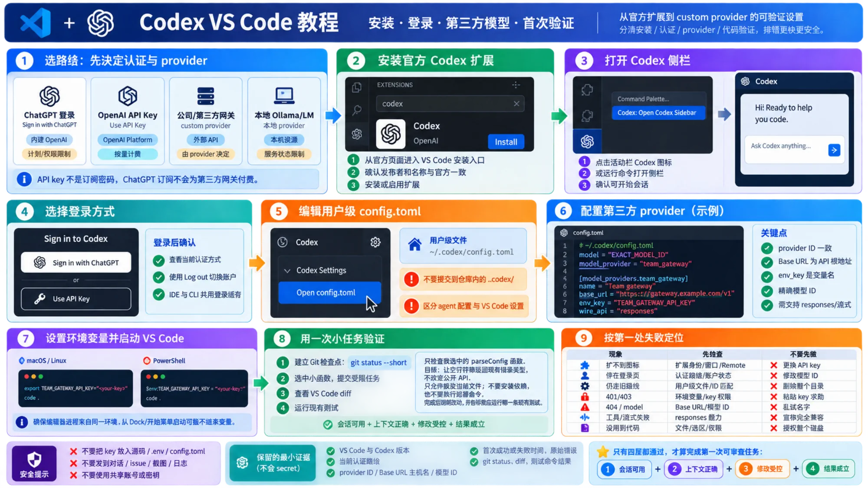Click the puzzle icon in the 扩不到图标 row

[585, 365]
